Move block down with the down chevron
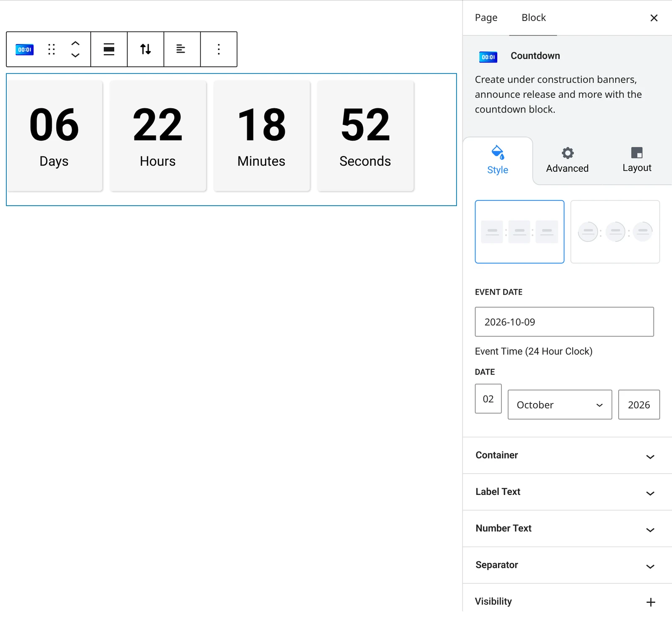 click(x=75, y=55)
